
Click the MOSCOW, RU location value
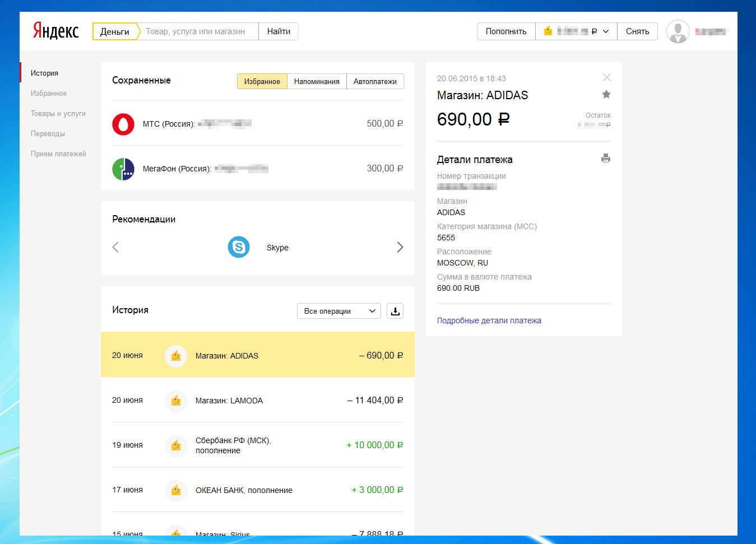tap(462, 263)
